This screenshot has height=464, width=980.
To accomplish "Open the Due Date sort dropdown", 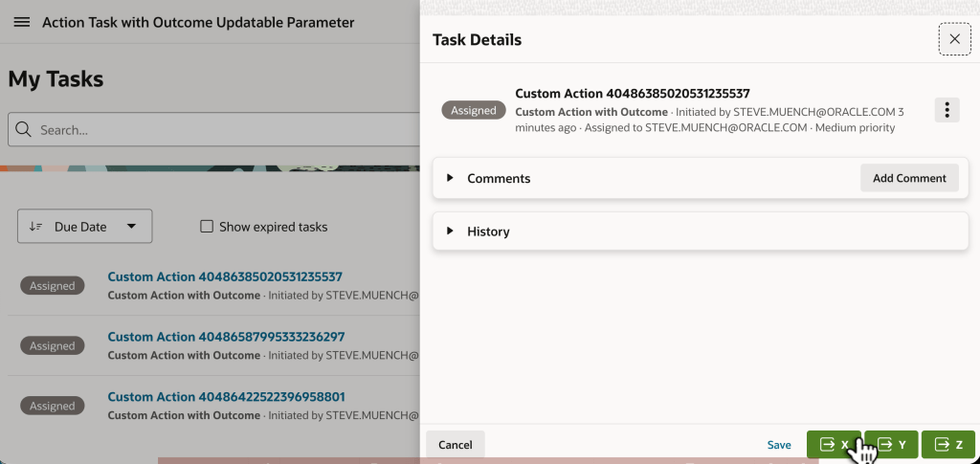I will pyautogui.click(x=131, y=227).
